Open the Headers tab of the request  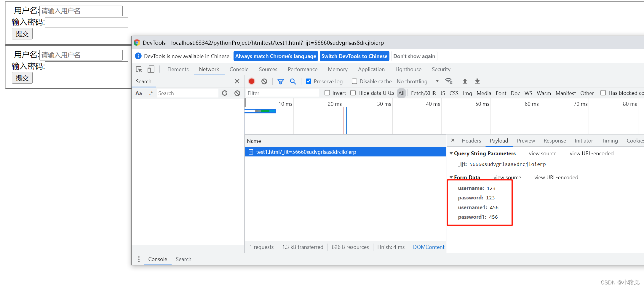tap(471, 141)
